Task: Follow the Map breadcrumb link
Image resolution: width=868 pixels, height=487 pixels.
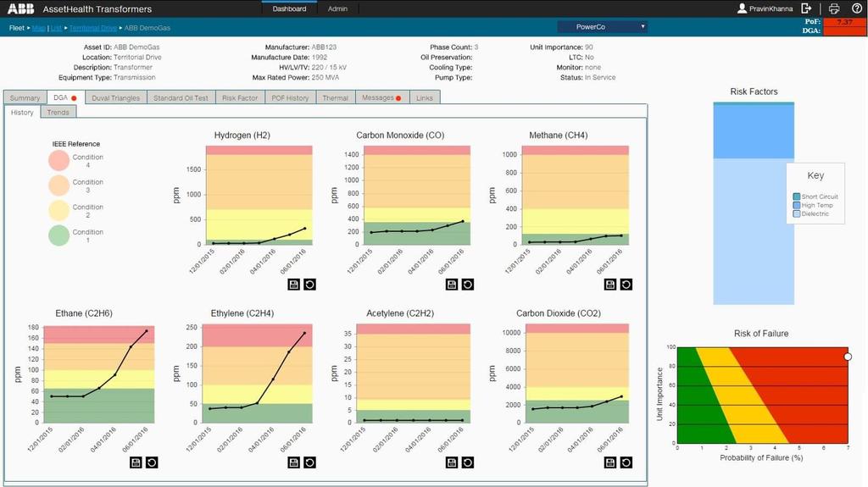Action: point(39,28)
